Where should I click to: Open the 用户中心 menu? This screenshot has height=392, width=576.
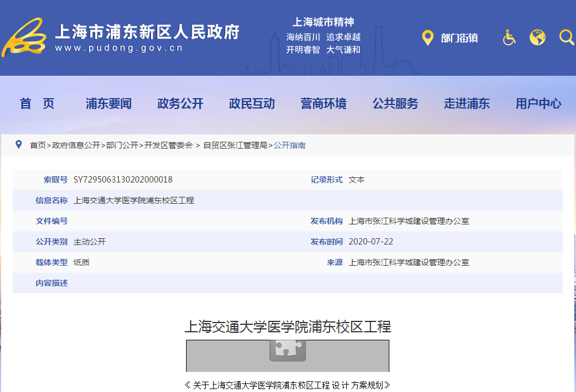539,103
